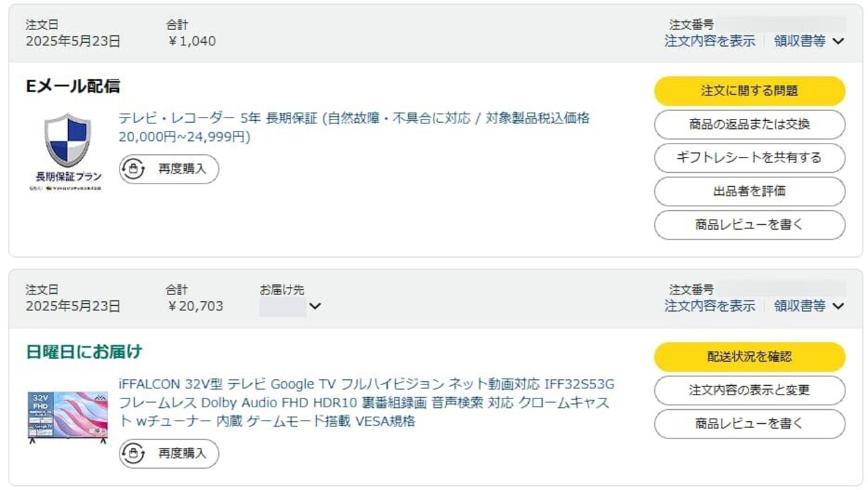Viewport: 868px width, 490px height.
Task: Click the rebuy cart icon for the warranty
Action: click(134, 169)
